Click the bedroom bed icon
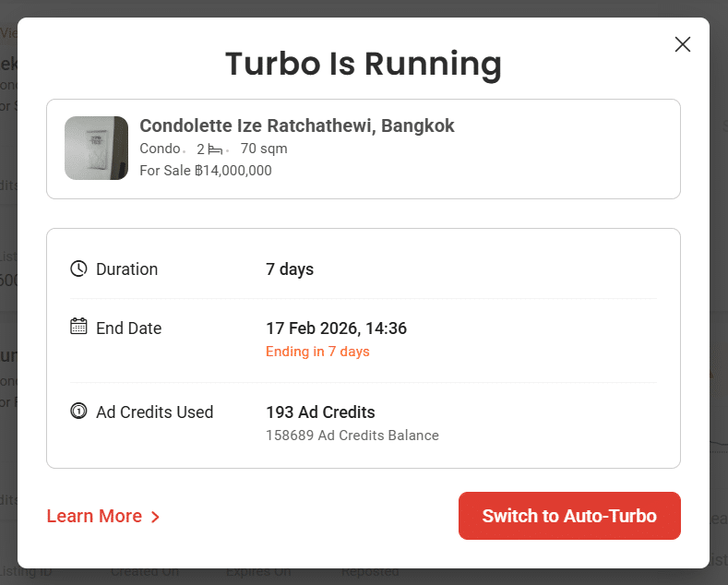The height and width of the screenshot is (585, 728). (x=215, y=149)
